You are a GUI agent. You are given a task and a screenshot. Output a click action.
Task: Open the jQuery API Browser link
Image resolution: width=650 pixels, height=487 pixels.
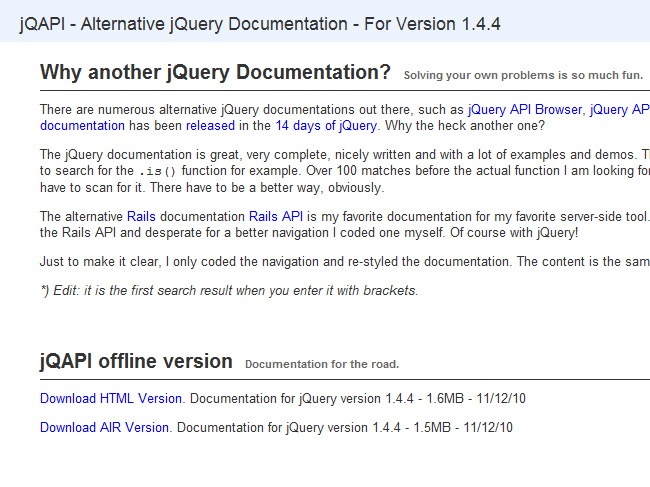[x=525, y=110]
